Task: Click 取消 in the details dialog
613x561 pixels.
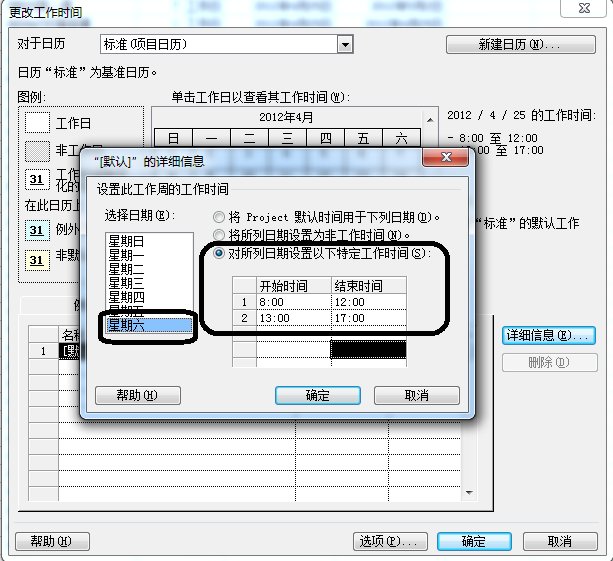Action: [417, 396]
